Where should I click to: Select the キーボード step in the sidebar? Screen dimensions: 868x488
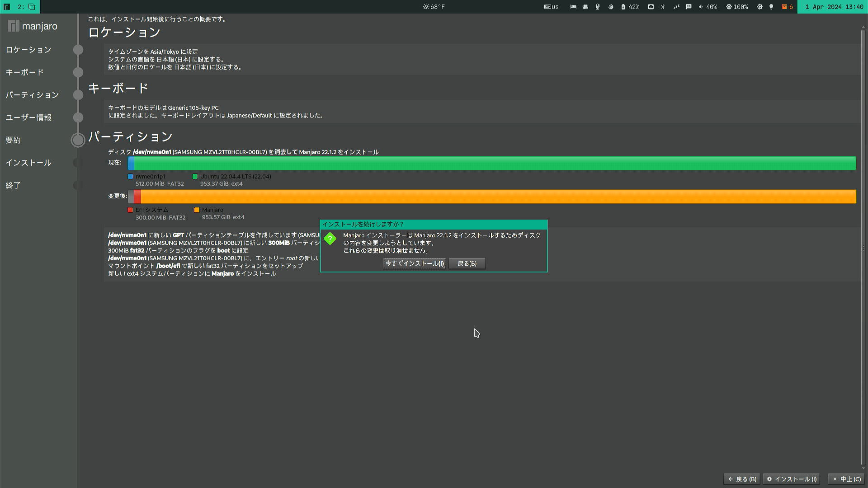(24, 72)
